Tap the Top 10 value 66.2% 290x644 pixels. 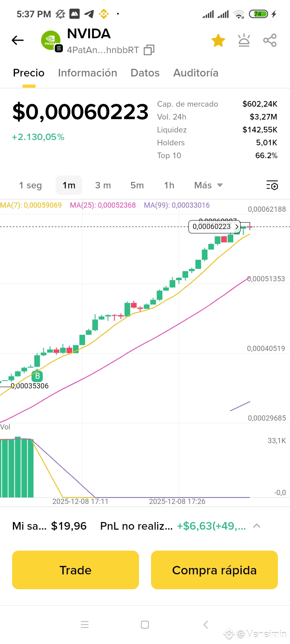coord(266,155)
